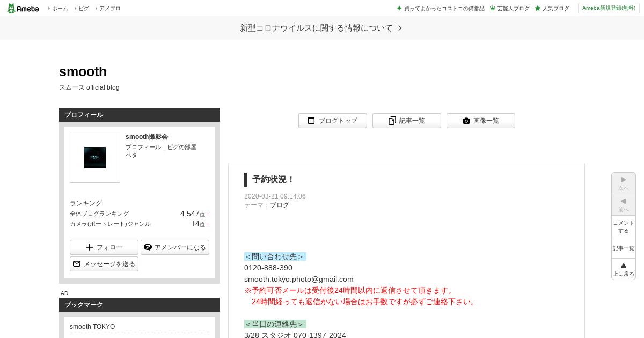Click アメンバーになる button

(175, 247)
